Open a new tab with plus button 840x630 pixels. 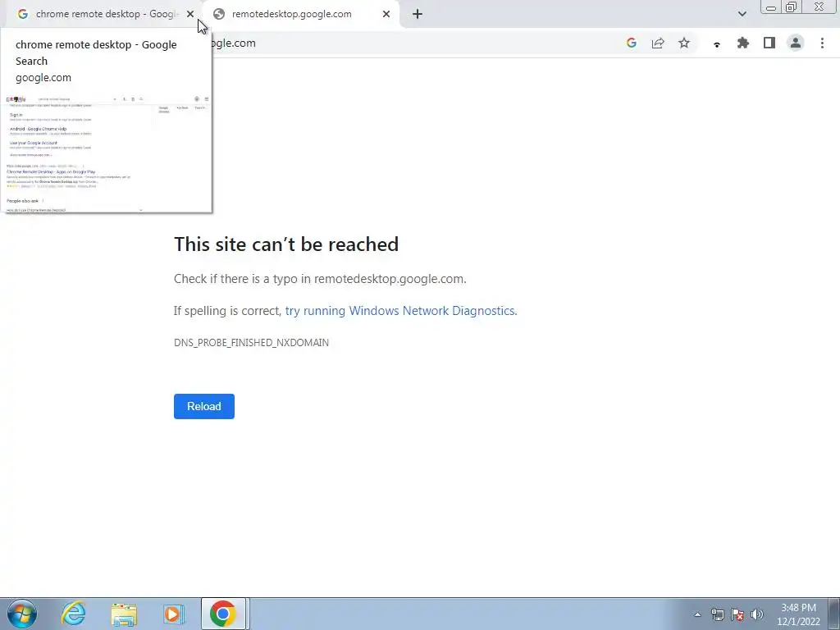pos(418,14)
